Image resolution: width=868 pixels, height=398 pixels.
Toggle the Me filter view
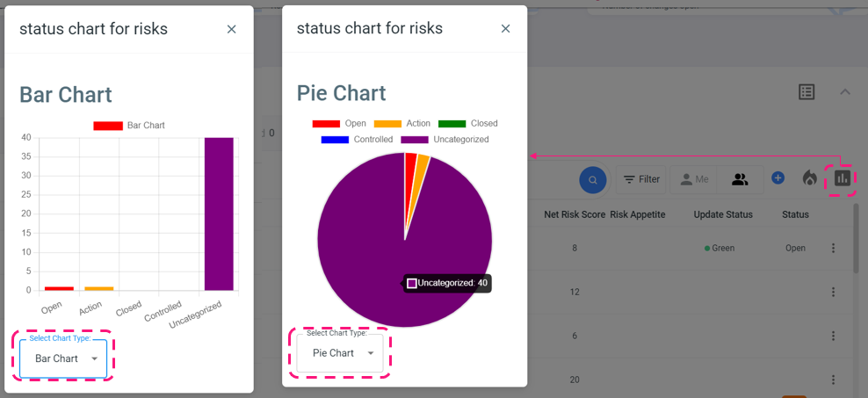pyautogui.click(x=694, y=180)
